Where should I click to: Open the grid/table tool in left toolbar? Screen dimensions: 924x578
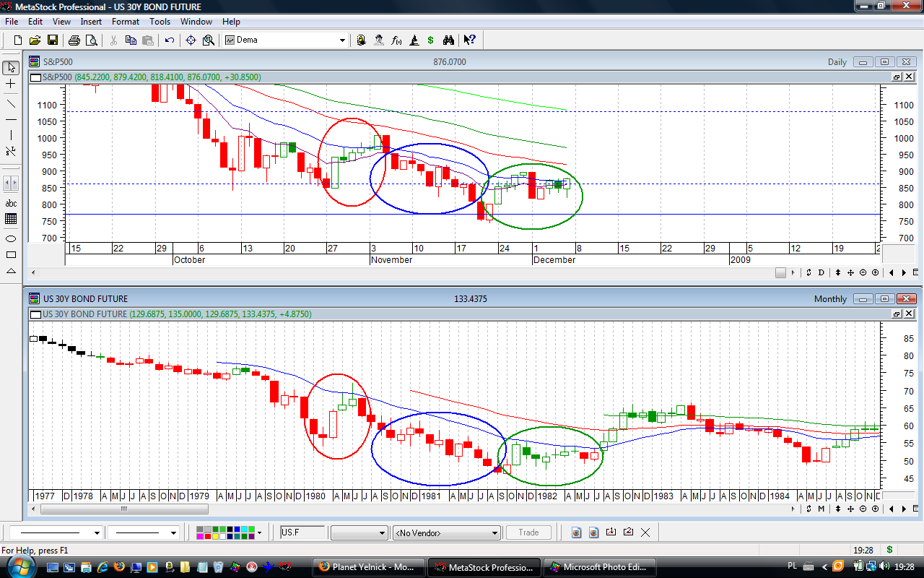(11, 219)
